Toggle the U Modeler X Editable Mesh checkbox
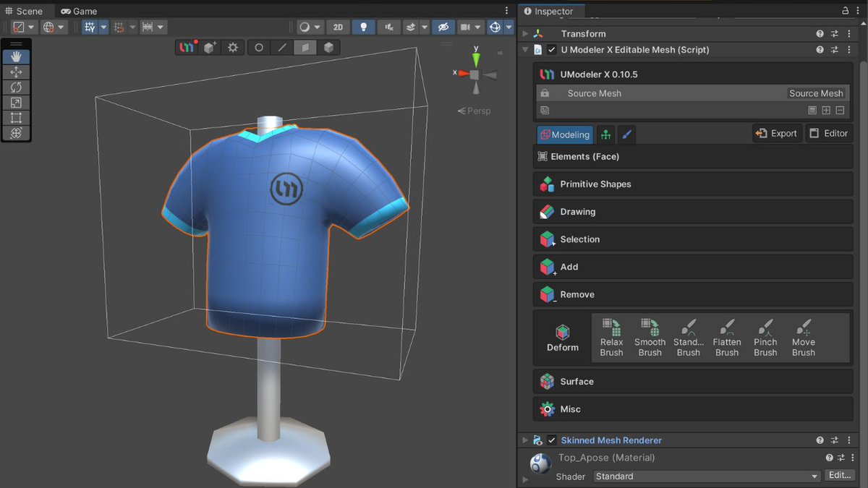868x488 pixels. [552, 50]
